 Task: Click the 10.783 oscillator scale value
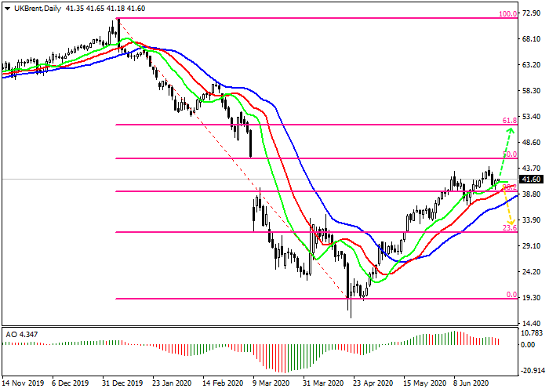point(533,333)
